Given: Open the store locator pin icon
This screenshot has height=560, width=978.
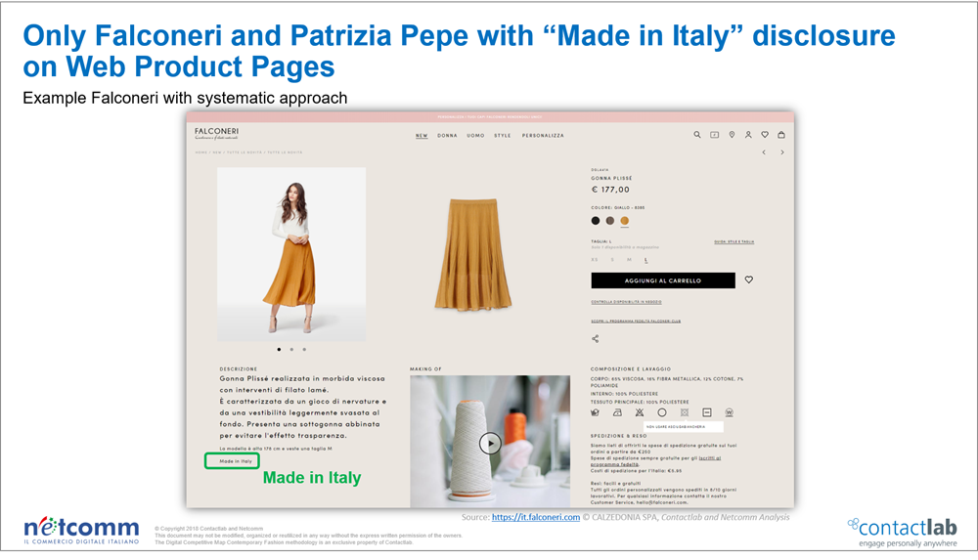Looking at the screenshot, I should tap(732, 135).
